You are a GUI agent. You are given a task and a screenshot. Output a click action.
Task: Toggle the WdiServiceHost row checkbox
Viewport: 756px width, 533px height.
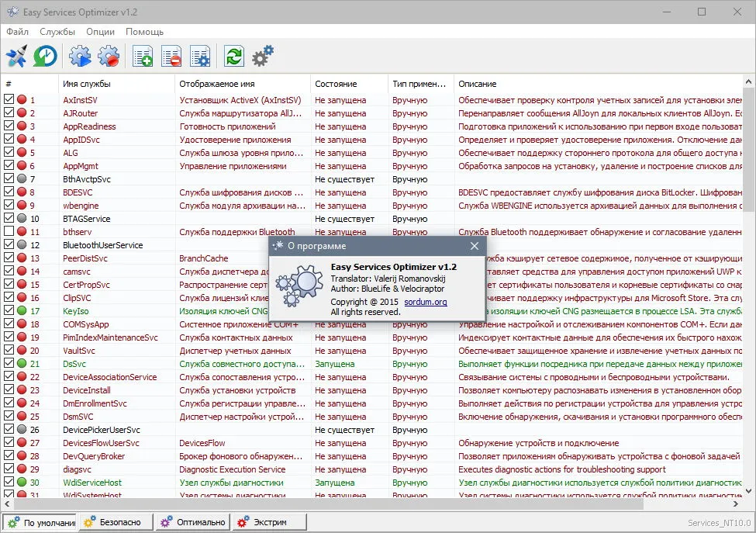pyautogui.click(x=9, y=481)
